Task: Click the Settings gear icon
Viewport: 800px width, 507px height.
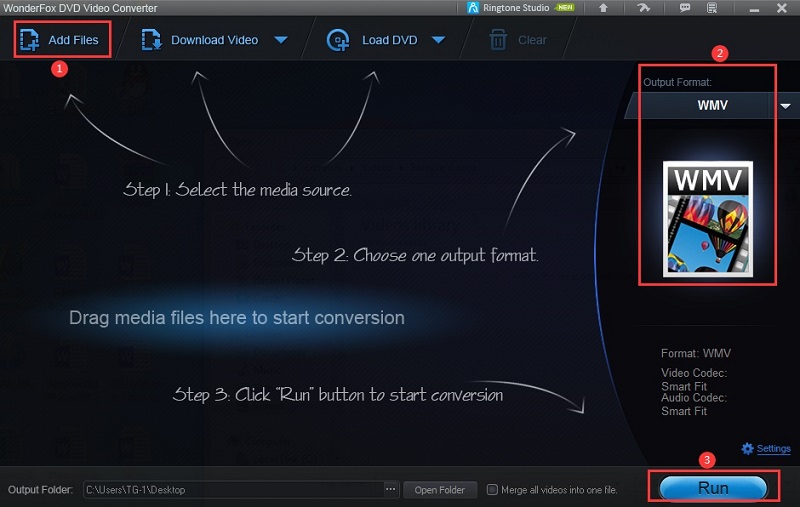Action: tap(747, 448)
